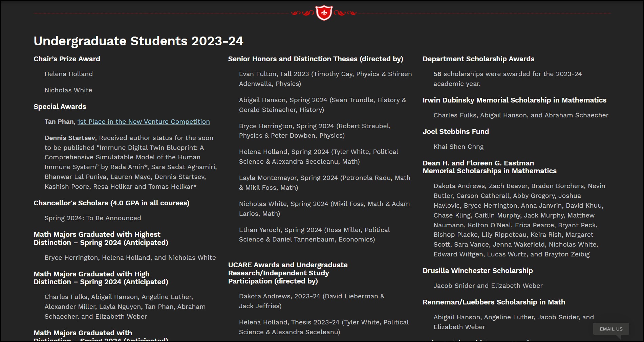Click the bold Dennis Startsev name
Screen dimensions: 644x342
coord(70,138)
